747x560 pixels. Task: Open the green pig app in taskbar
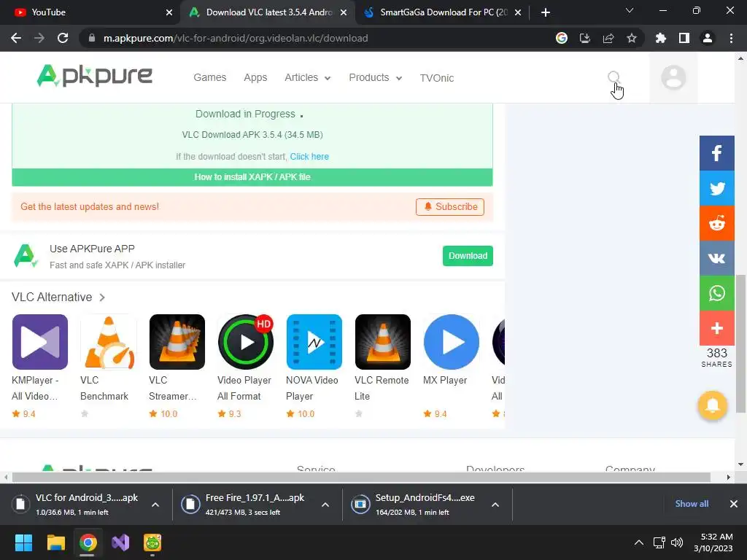152,542
